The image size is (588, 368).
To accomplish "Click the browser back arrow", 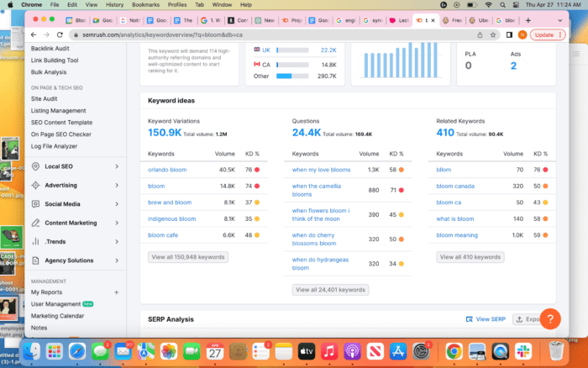I will pos(34,34).
